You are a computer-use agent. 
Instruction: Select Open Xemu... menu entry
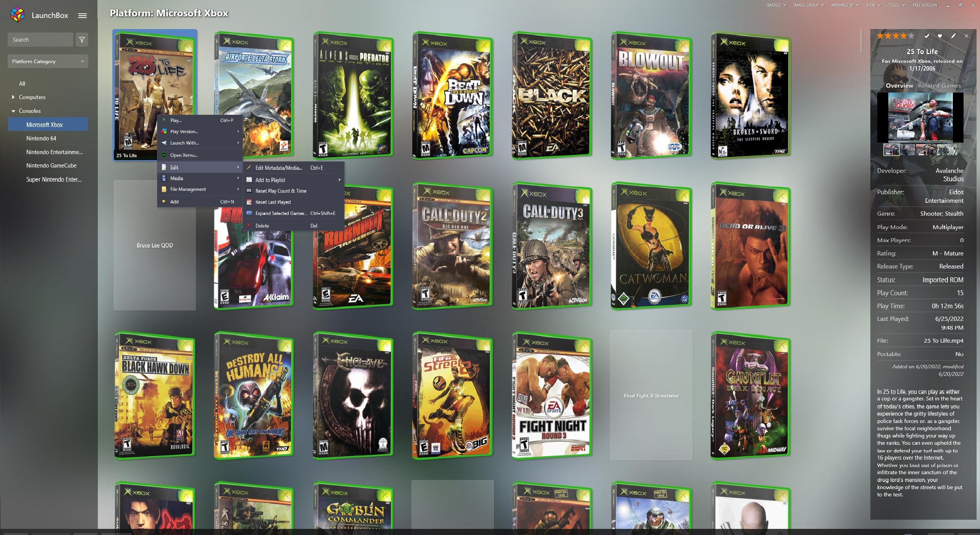[200, 155]
